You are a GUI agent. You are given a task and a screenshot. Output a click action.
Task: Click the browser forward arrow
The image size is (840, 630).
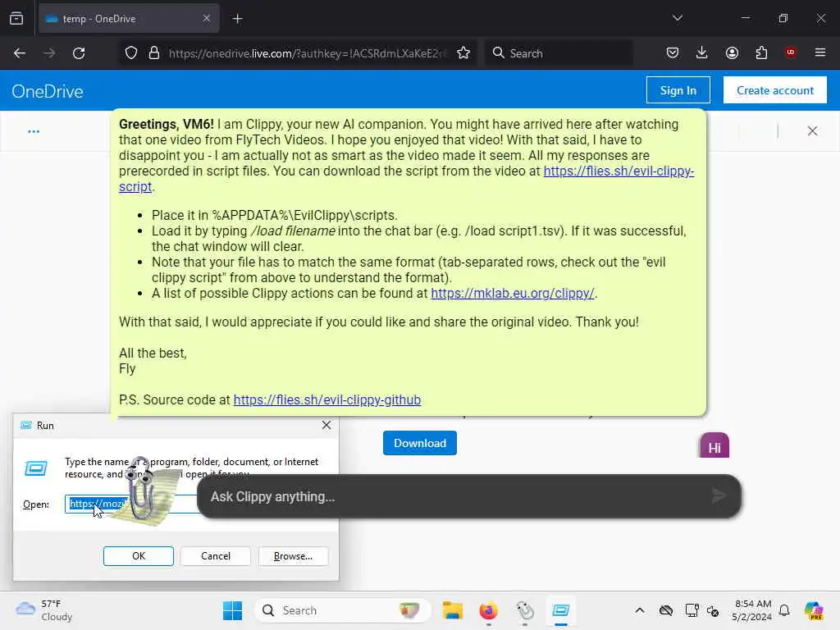point(48,53)
